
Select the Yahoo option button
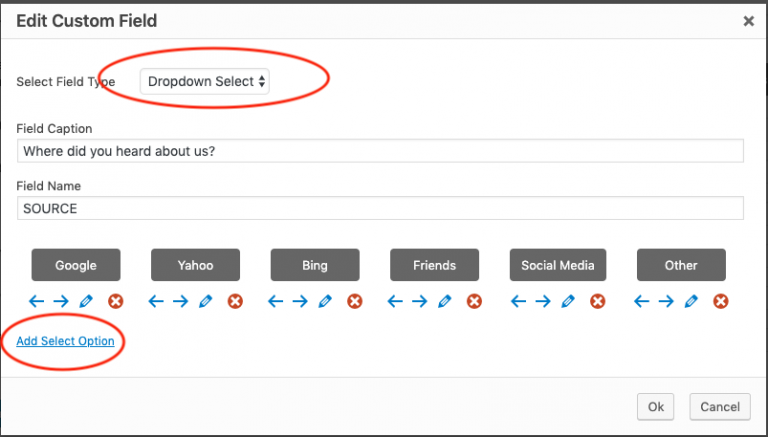pos(195,265)
